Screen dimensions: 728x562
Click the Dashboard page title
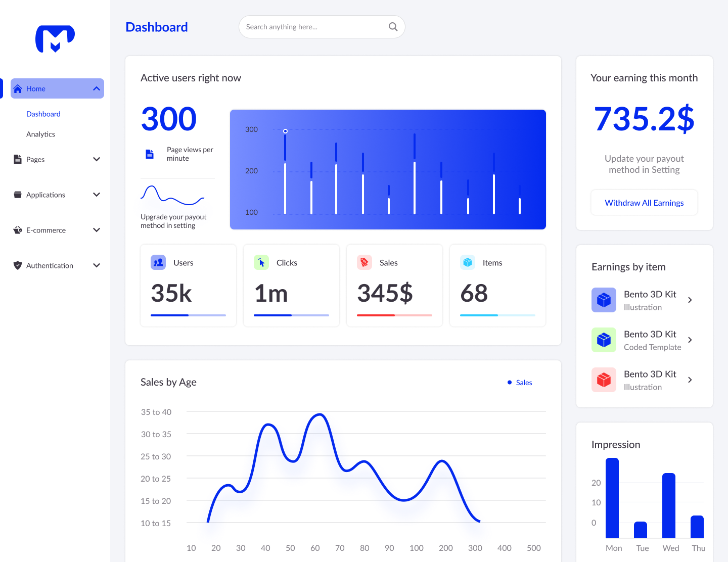pyautogui.click(x=157, y=27)
